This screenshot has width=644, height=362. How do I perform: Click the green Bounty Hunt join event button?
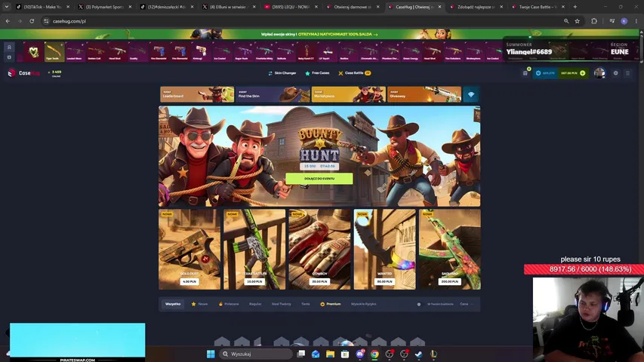(319, 179)
